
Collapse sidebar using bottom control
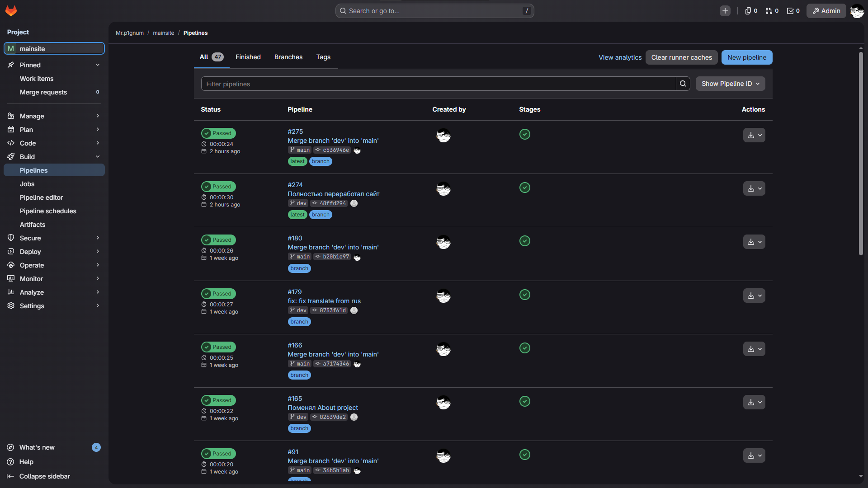tap(54, 476)
